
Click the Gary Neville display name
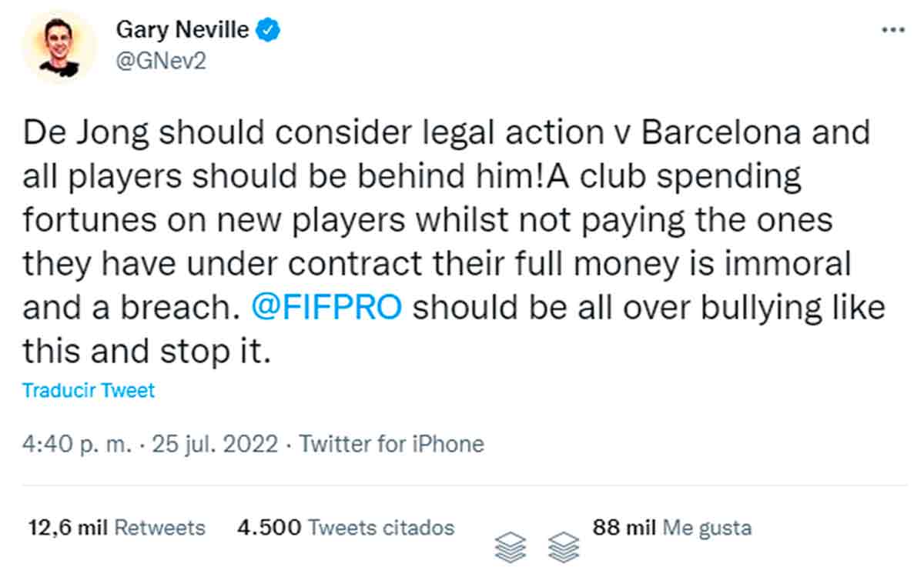click(182, 30)
